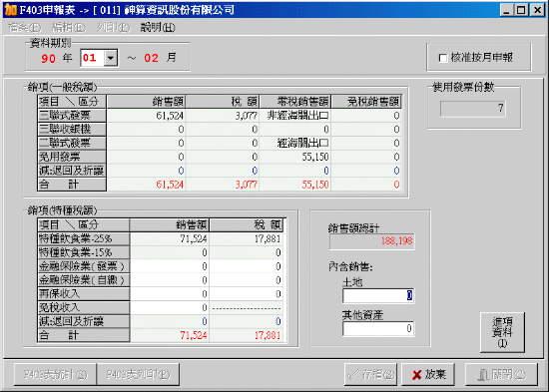The height and width of the screenshot is (392, 549).
Task: Select 三聯收銀機 銷售額 cell
Action: click(147, 129)
